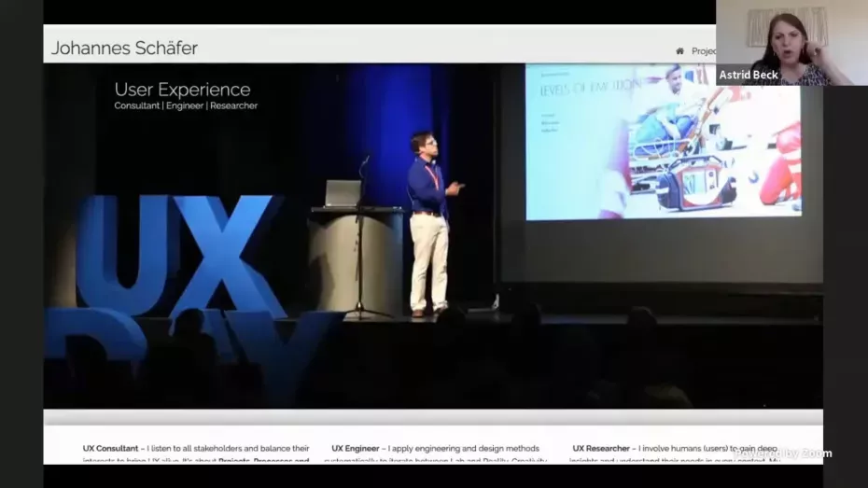Click the Consultant | Engineer | Researcher subtitle

[x=186, y=106]
